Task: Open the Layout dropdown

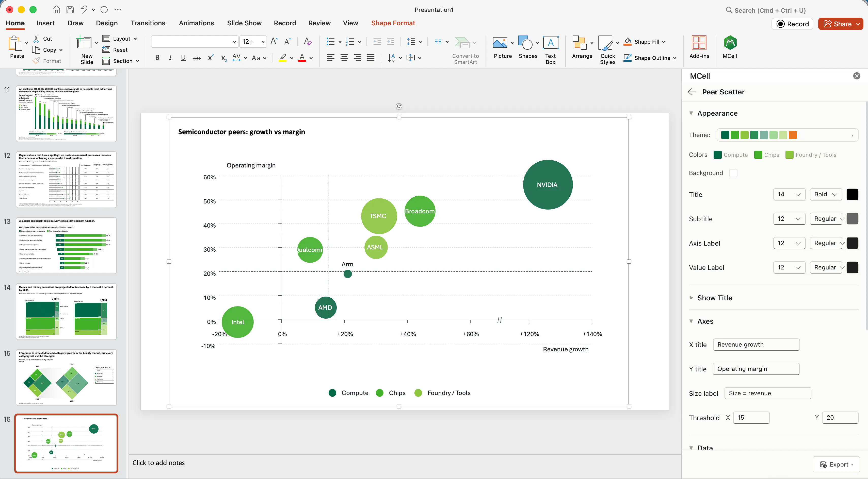Action: [120, 39]
